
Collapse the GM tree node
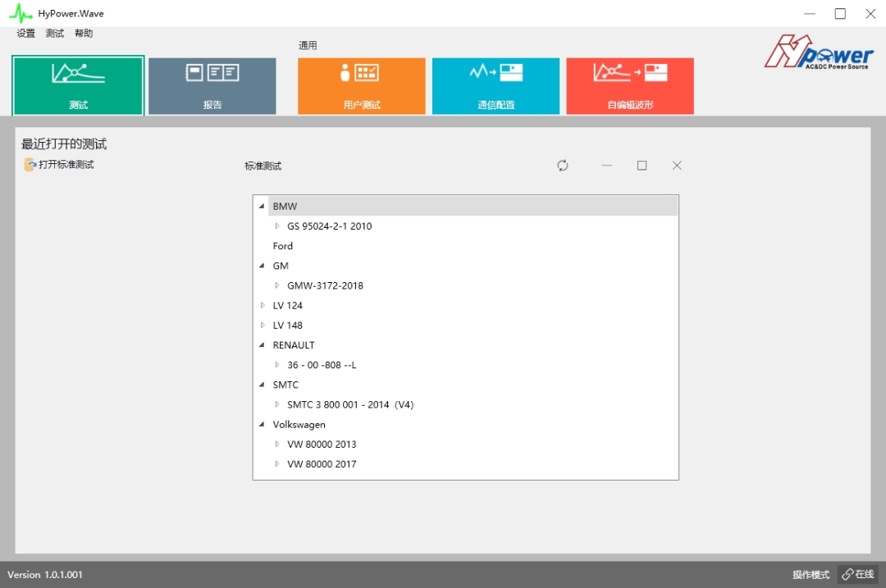[x=262, y=266]
